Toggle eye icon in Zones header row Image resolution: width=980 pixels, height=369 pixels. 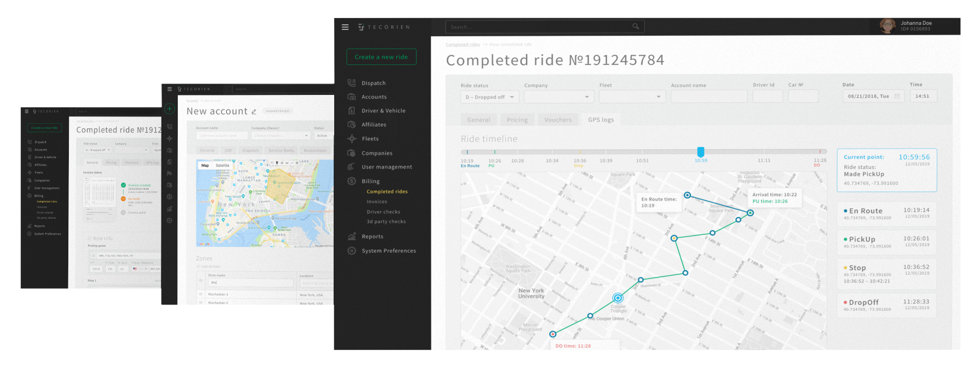[x=200, y=280]
